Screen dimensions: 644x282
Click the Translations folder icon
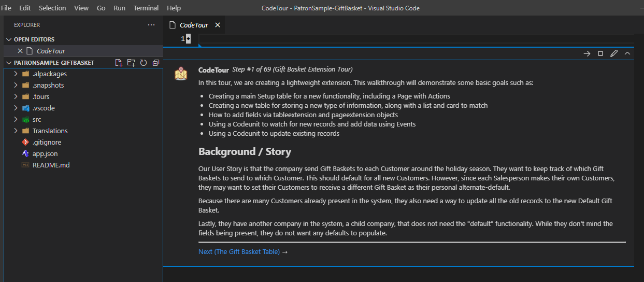point(26,131)
